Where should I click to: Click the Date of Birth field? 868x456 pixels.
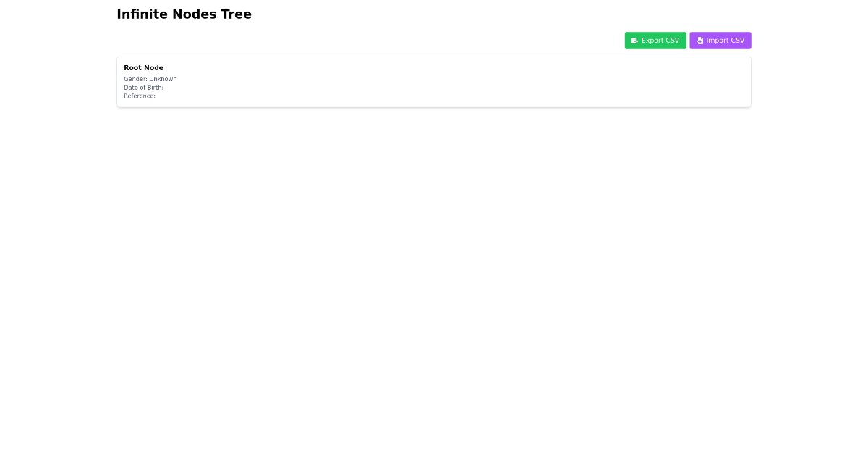click(x=143, y=88)
